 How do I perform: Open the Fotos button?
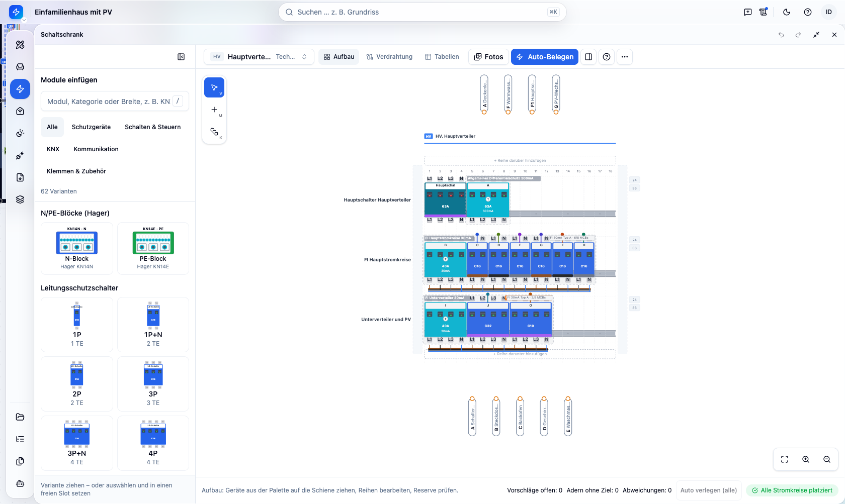(x=488, y=57)
